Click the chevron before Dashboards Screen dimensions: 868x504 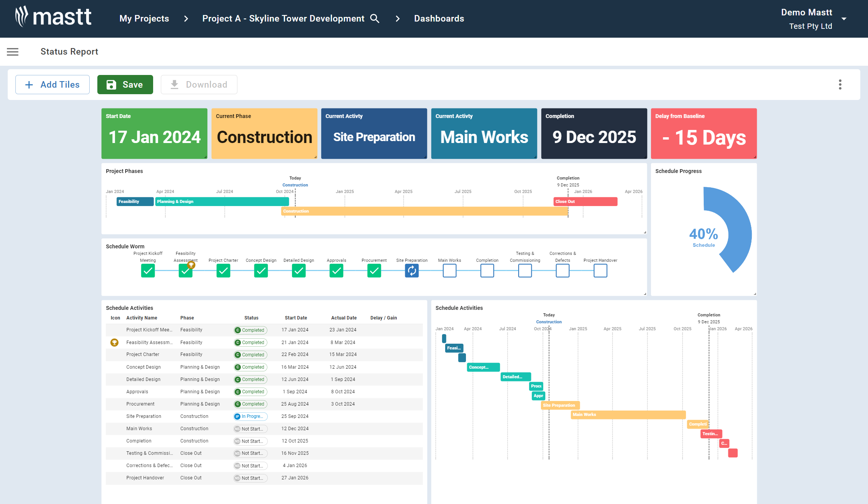(397, 18)
